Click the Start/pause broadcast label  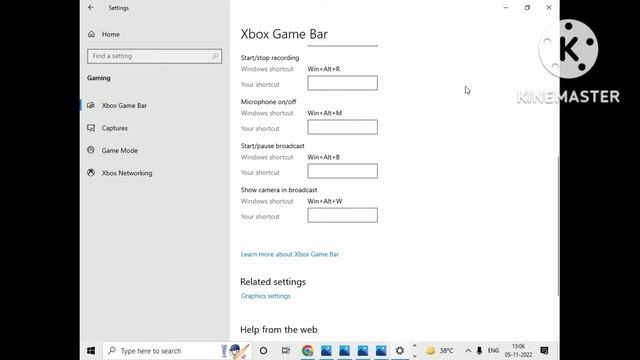[272, 146]
